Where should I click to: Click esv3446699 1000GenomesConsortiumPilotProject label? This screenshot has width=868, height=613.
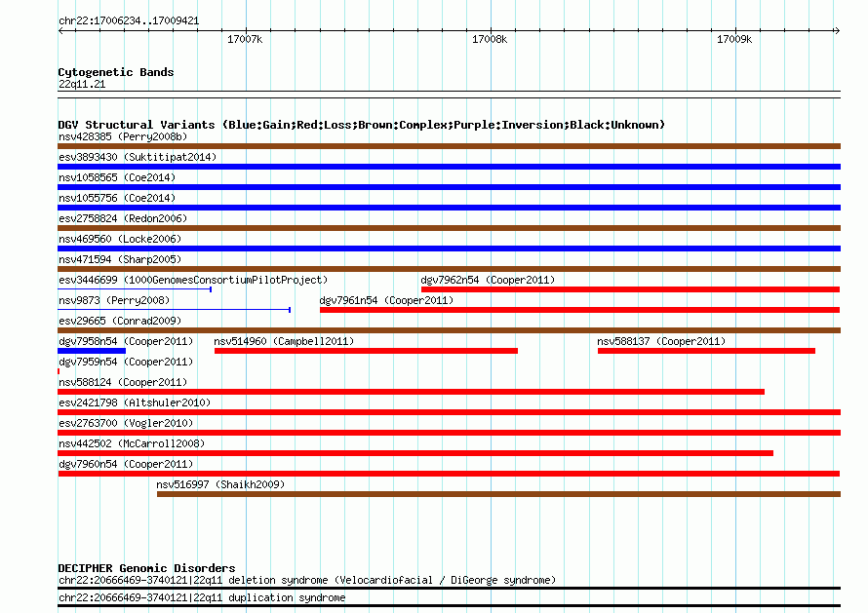pyautogui.click(x=193, y=280)
